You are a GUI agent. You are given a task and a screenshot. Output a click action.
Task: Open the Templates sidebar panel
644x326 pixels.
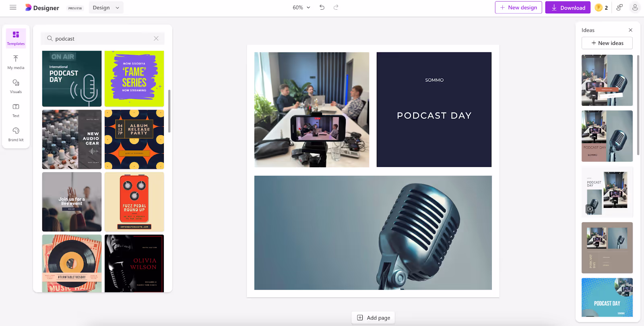16,38
